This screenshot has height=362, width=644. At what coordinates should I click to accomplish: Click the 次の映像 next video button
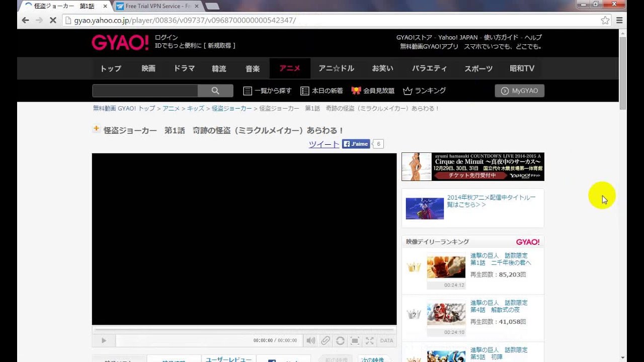[x=374, y=359]
